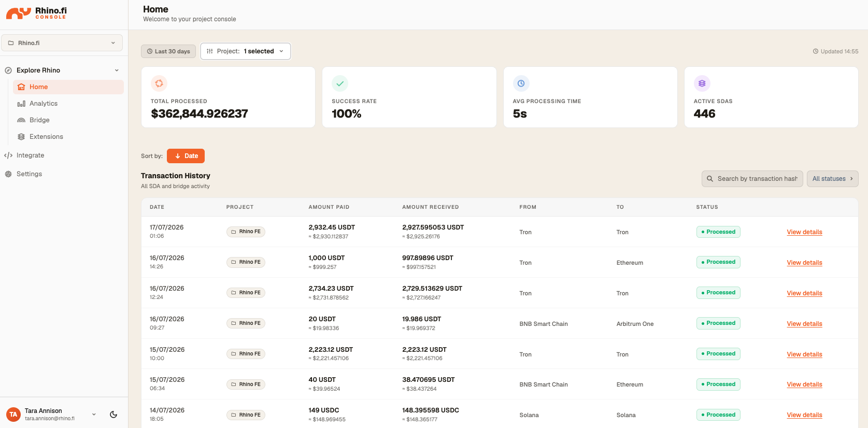Click the Total Processed card icon
The height and width of the screenshot is (428, 868).
159,83
